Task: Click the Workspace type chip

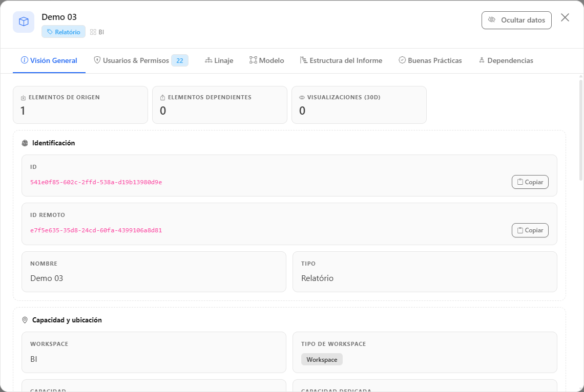Action: 322,360
